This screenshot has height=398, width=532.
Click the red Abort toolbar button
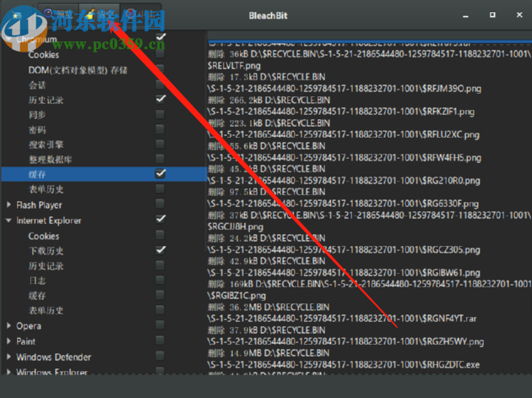click(140, 14)
